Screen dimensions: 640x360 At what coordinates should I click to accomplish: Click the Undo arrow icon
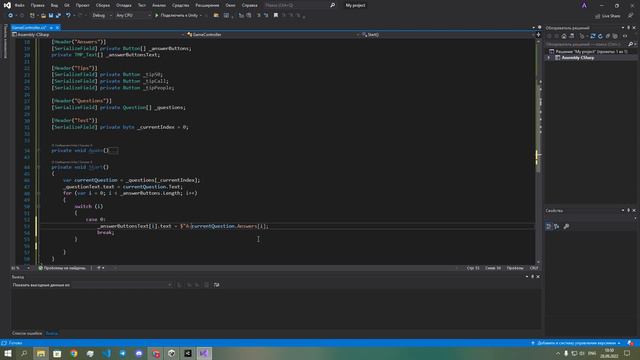tap(68, 16)
